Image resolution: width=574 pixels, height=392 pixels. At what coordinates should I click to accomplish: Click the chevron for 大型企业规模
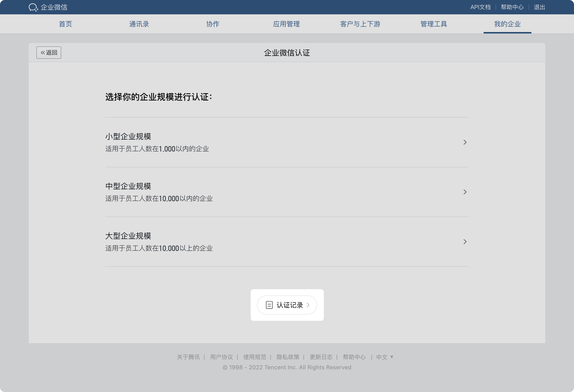(465, 241)
